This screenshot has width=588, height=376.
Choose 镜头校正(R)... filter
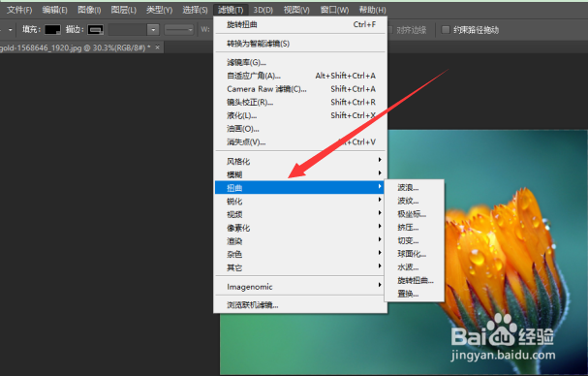pos(300,102)
